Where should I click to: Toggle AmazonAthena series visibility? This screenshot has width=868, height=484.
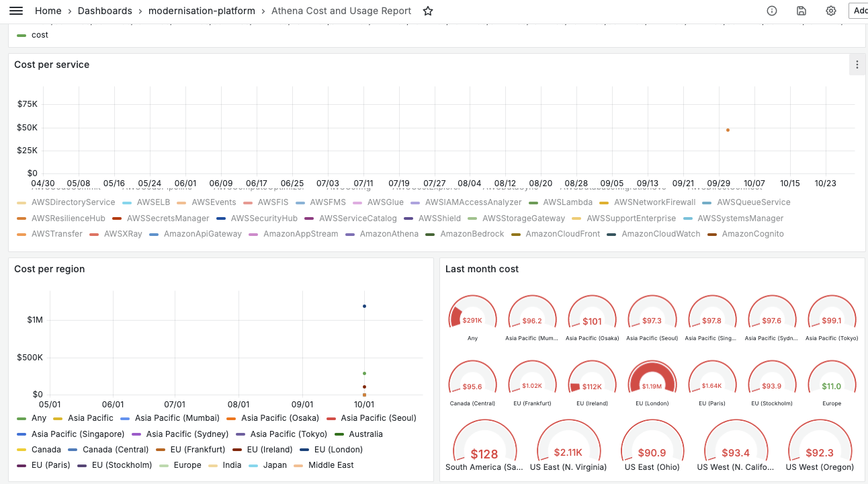point(389,234)
